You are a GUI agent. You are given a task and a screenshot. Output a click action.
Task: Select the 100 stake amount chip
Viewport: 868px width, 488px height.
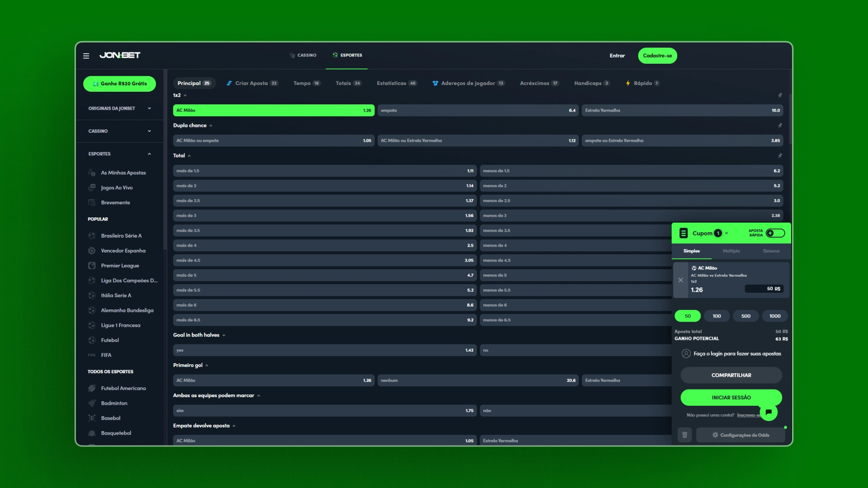tap(717, 316)
